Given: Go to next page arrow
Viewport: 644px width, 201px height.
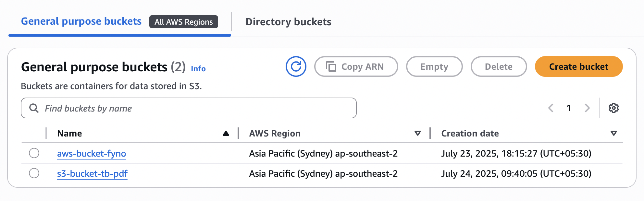Looking at the screenshot, I should tap(587, 108).
